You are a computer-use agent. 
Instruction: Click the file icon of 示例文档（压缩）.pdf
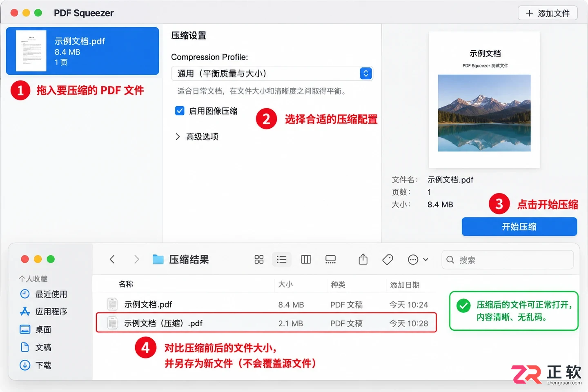112,323
